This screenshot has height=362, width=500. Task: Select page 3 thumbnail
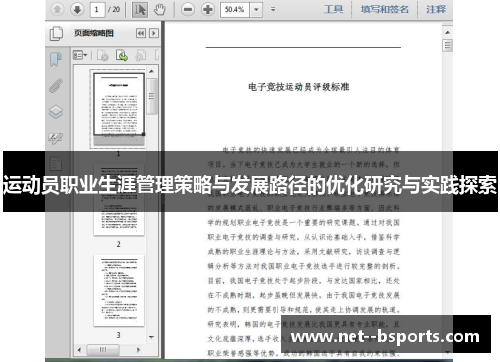click(x=119, y=290)
